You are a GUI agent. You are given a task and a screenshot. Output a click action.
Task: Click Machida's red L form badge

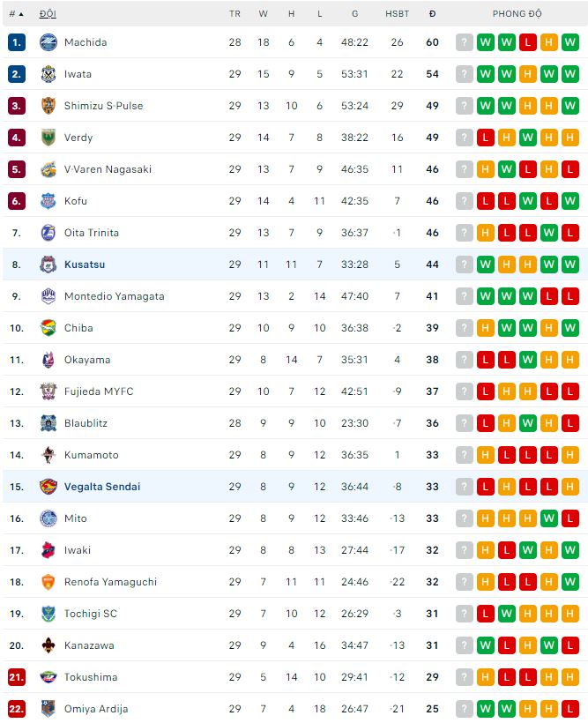point(527,42)
